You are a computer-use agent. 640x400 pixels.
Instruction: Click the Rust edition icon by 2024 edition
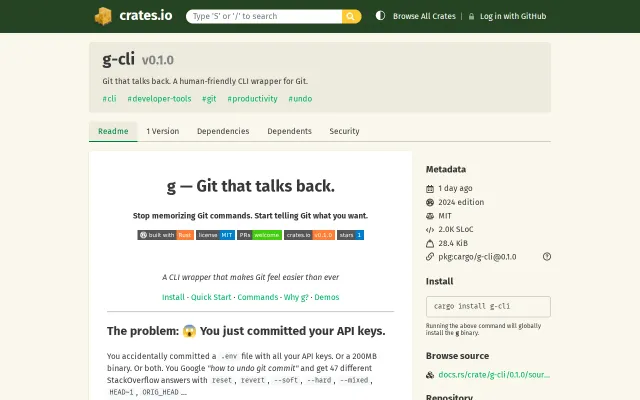[430, 202]
